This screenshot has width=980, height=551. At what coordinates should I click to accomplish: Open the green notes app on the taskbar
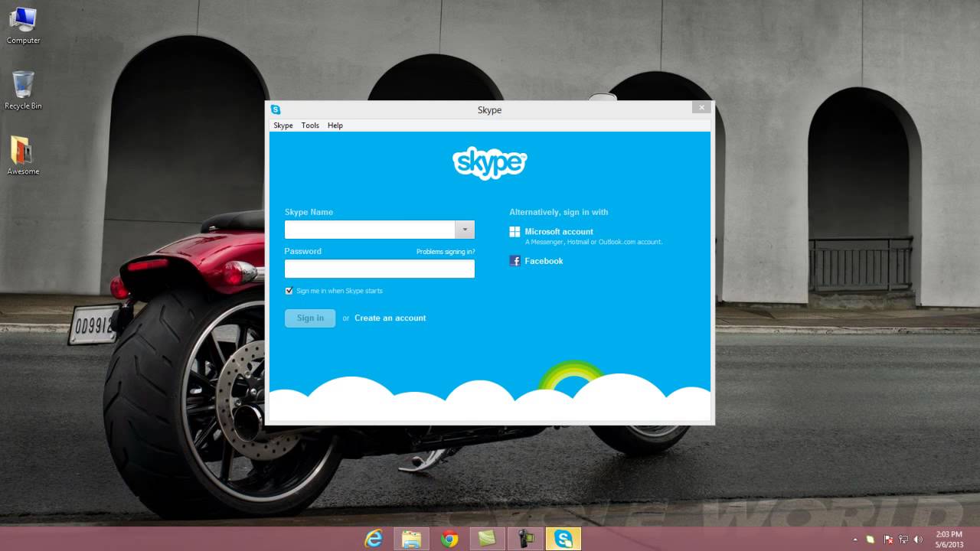[x=487, y=539]
